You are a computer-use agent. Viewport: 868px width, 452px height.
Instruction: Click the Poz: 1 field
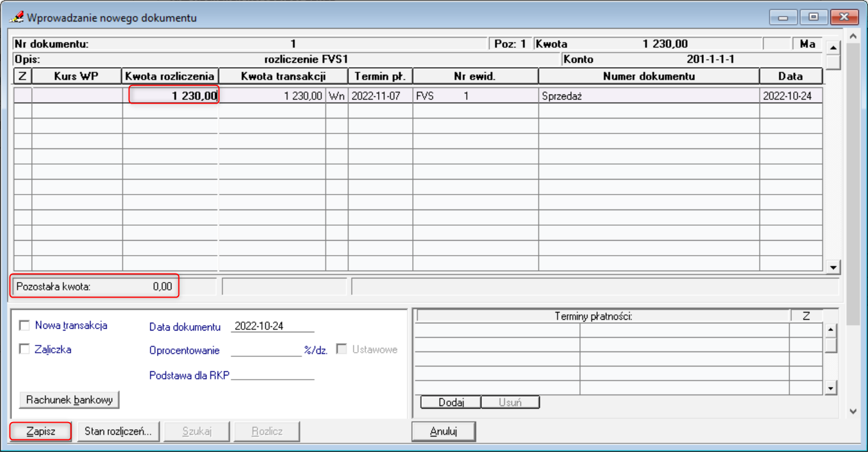point(510,44)
